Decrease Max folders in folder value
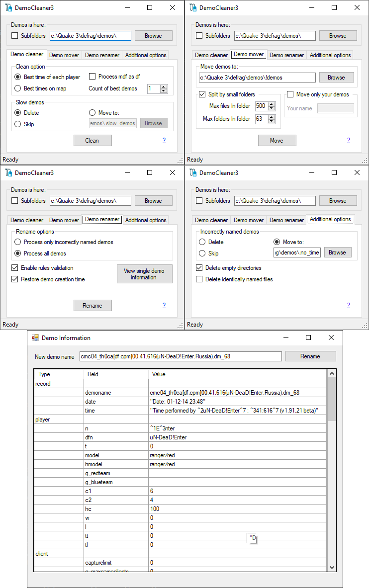 coord(272,121)
